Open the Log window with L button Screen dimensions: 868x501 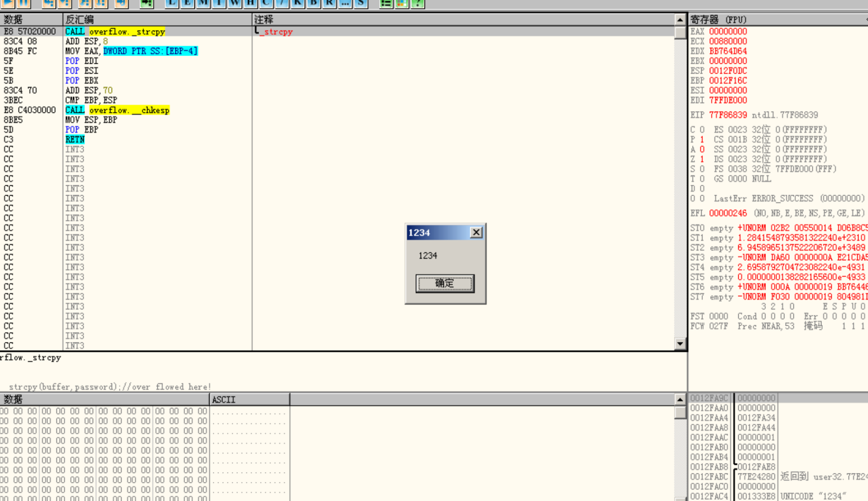coord(171,3)
